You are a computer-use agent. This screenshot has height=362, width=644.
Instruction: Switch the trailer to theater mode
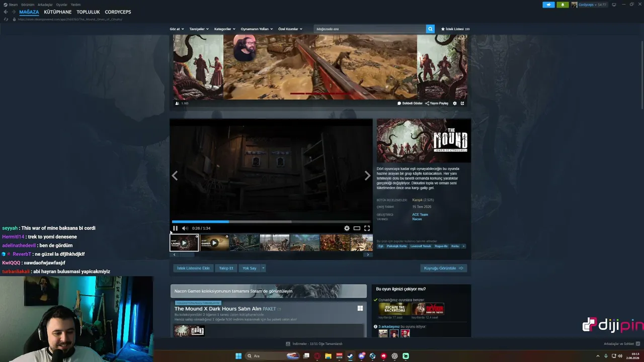[357, 228]
